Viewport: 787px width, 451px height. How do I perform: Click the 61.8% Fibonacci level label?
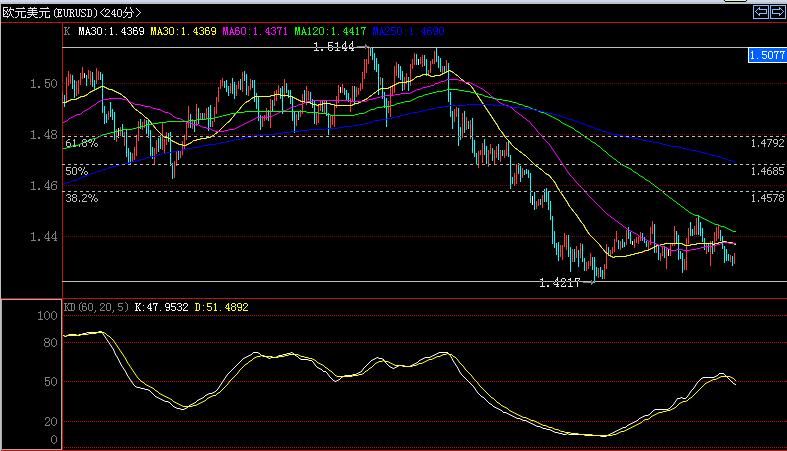coord(81,143)
